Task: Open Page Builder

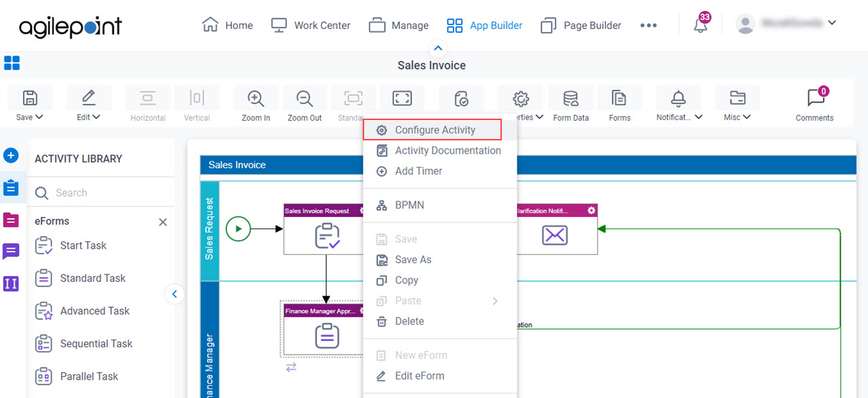Action: pyautogui.click(x=580, y=25)
